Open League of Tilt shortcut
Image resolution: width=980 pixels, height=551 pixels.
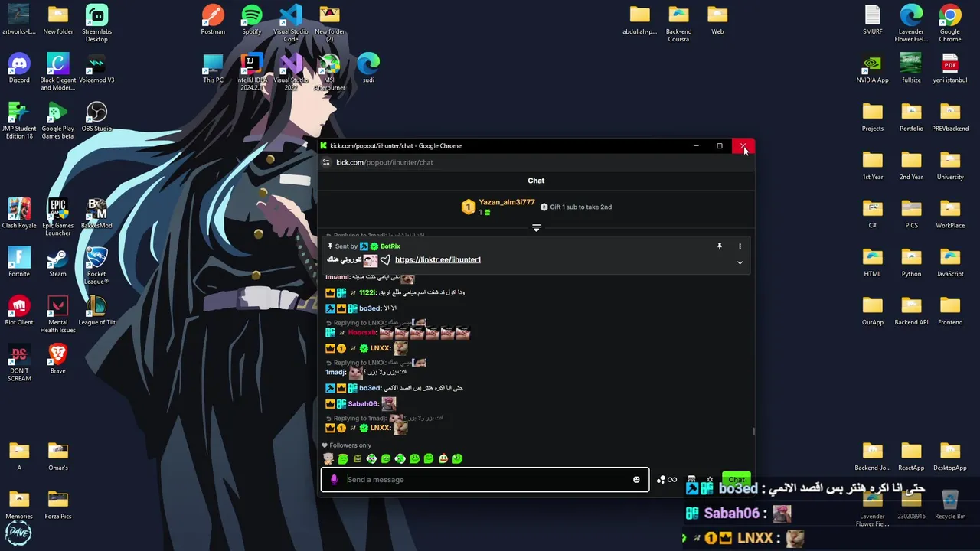[x=96, y=310]
